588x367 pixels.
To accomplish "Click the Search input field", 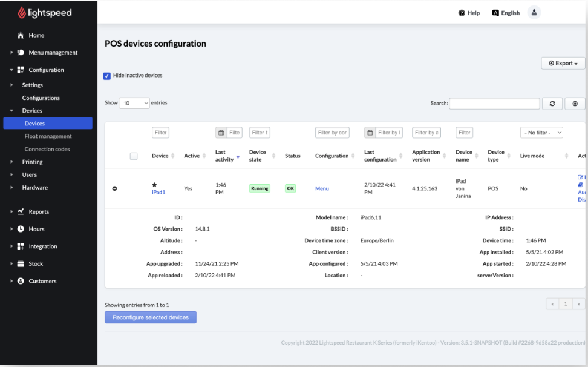I will 494,104.
